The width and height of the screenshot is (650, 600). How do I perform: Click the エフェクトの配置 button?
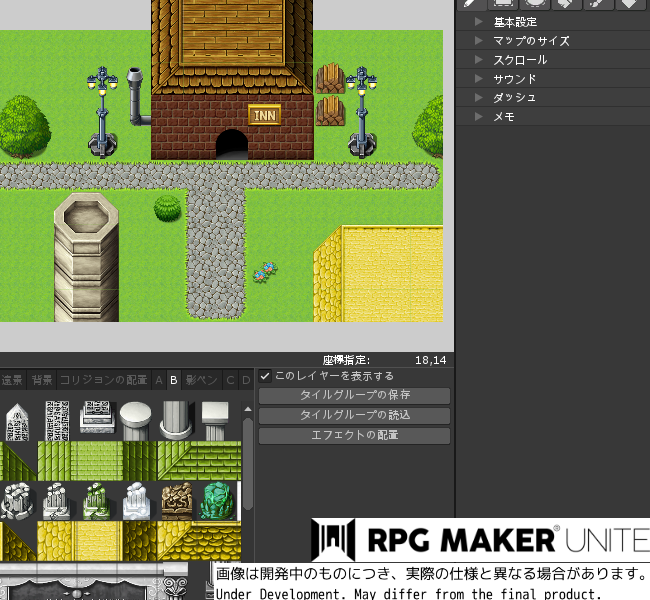tap(354, 435)
